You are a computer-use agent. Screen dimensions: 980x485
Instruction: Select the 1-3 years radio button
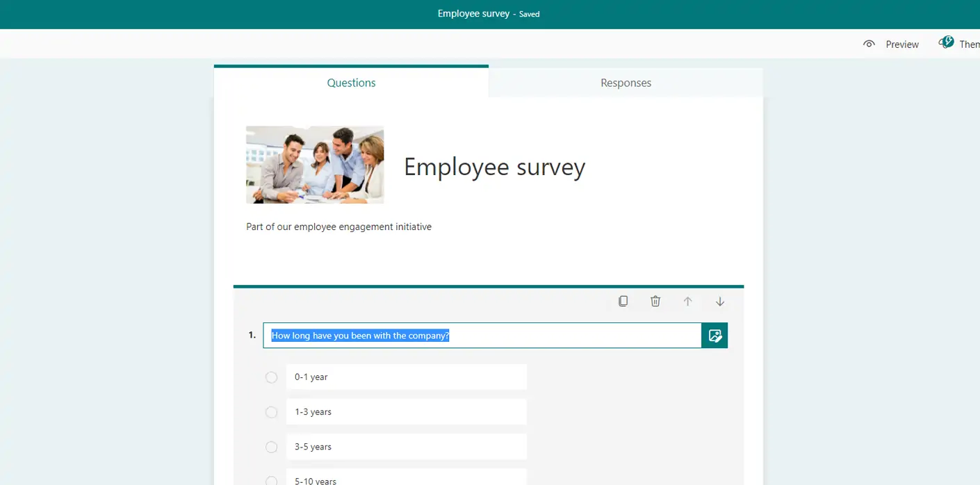tap(271, 411)
